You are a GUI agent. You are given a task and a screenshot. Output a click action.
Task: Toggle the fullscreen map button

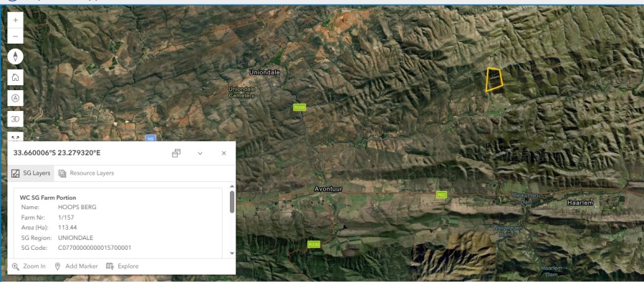15,137
